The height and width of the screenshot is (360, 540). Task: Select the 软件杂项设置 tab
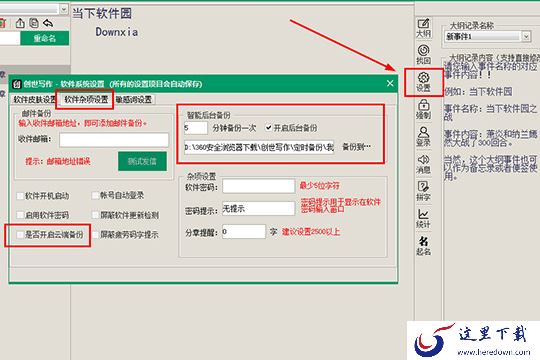pyautogui.click(x=86, y=100)
